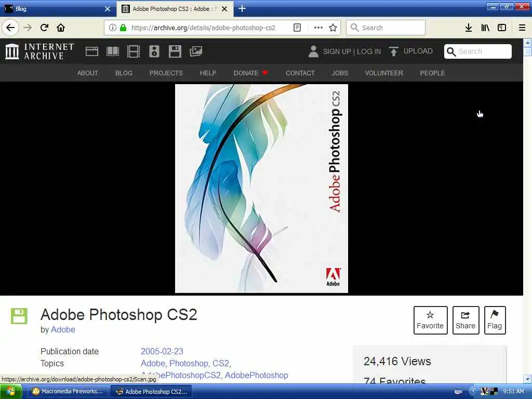
Task: Open the Downloads arrow icon
Action: (469, 28)
